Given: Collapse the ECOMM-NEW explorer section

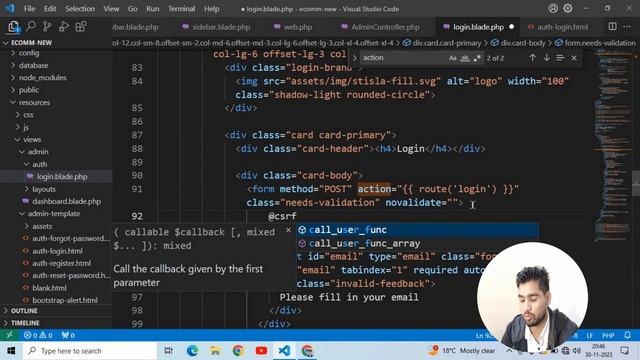Looking at the screenshot, I should point(56,42).
